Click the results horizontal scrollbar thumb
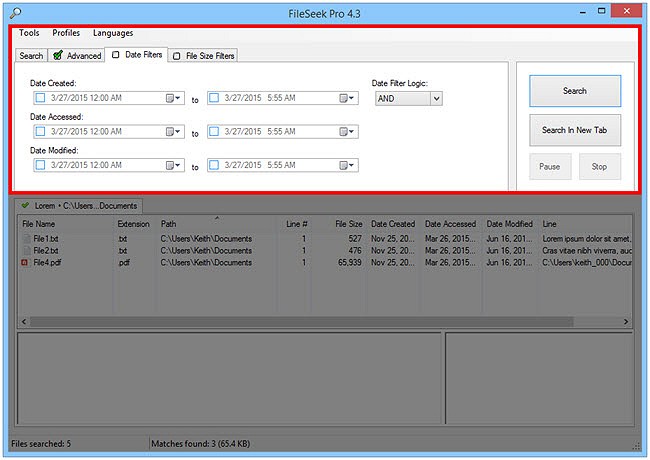This screenshot has height=460, width=650. tap(302, 322)
